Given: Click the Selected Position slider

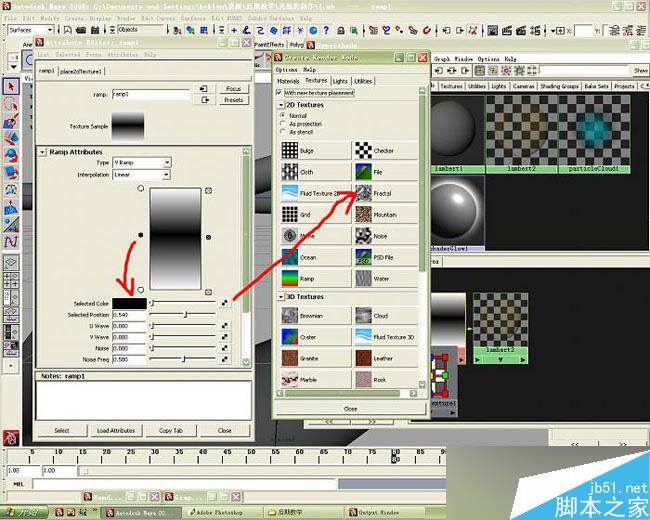Looking at the screenshot, I should 183,315.
